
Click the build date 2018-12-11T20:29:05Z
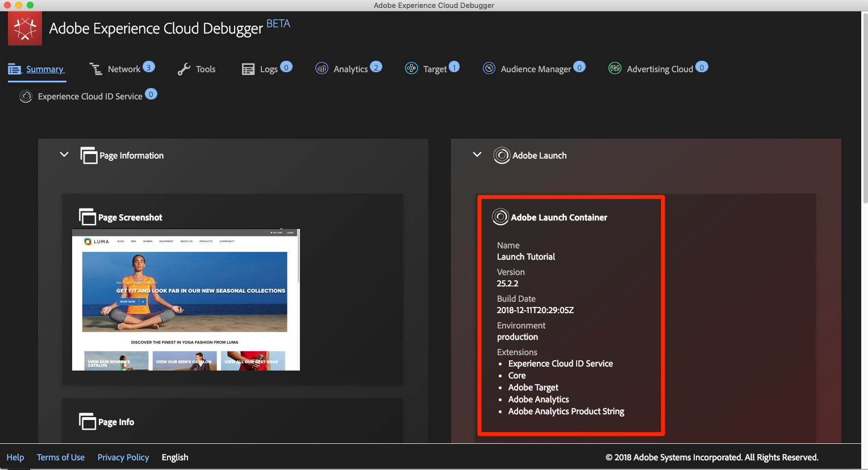click(536, 310)
